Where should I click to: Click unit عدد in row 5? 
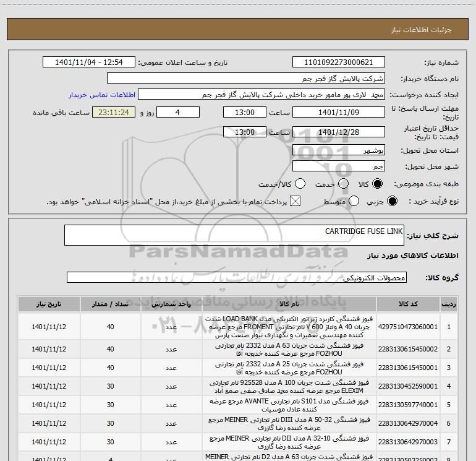[171, 405]
